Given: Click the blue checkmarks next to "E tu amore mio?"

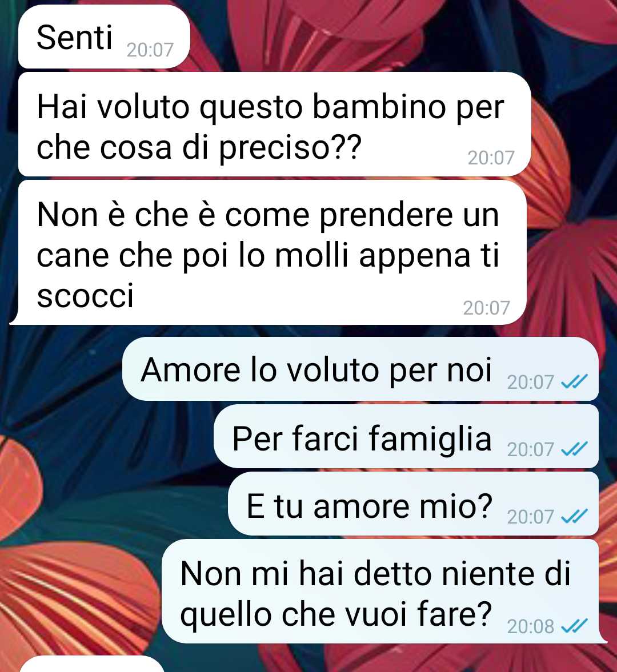Looking at the screenshot, I should tap(575, 516).
